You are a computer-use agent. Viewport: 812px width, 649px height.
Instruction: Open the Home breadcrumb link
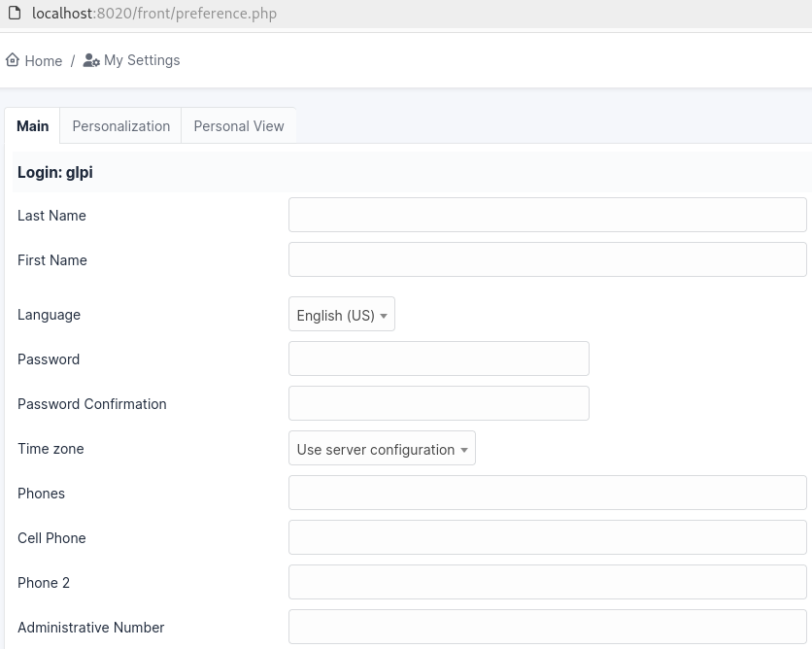43,60
